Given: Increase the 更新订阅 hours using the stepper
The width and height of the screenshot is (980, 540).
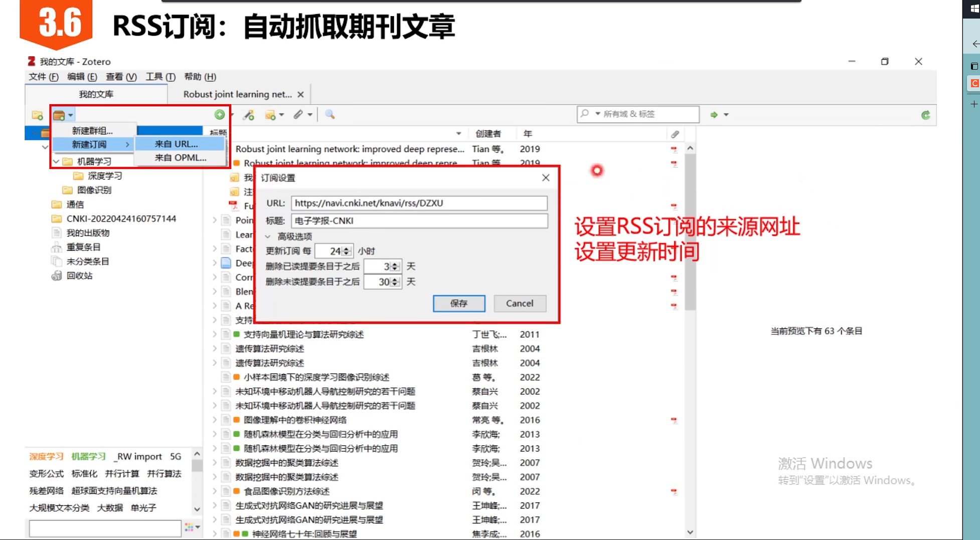Looking at the screenshot, I should click(347, 248).
